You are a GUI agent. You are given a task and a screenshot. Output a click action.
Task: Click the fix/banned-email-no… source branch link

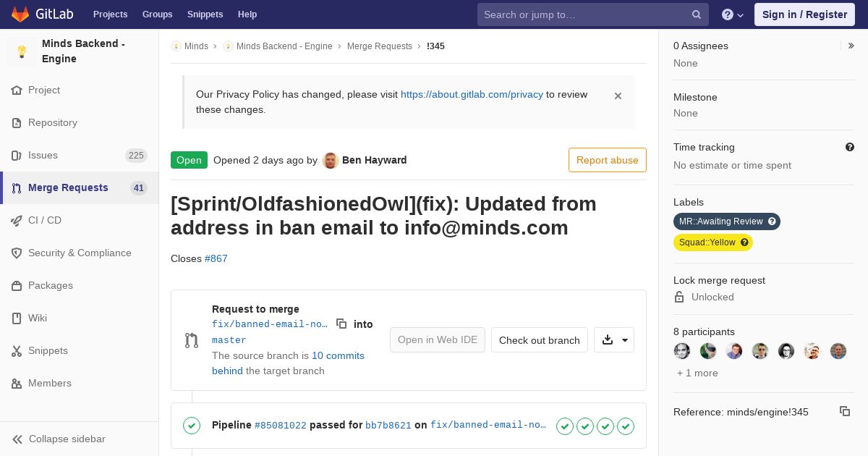click(270, 324)
